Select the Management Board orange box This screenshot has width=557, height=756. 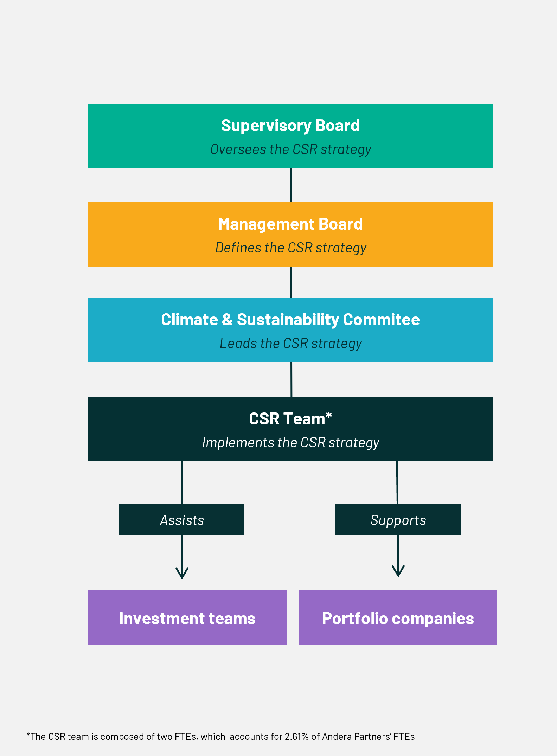290,234
